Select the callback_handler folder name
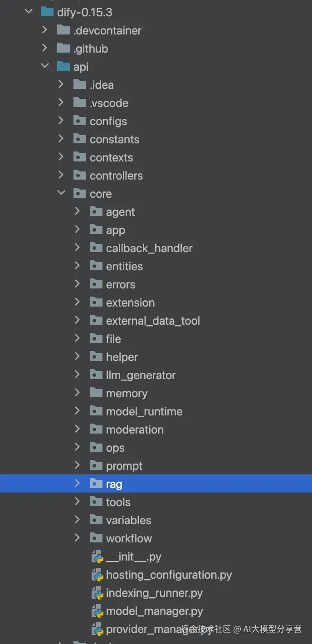The width and height of the screenshot is (312, 644). 149,248
